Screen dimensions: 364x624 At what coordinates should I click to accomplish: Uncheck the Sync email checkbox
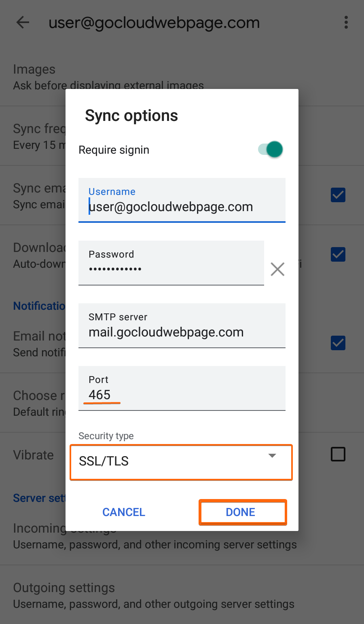(338, 195)
